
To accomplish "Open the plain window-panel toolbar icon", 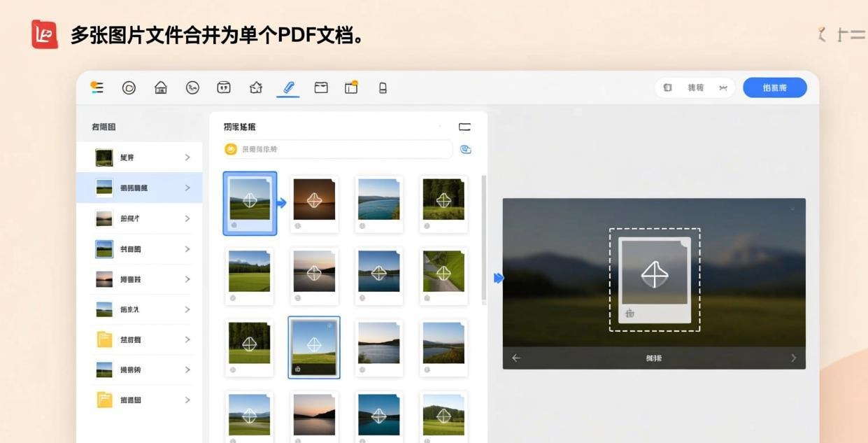I will click(x=321, y=87).
